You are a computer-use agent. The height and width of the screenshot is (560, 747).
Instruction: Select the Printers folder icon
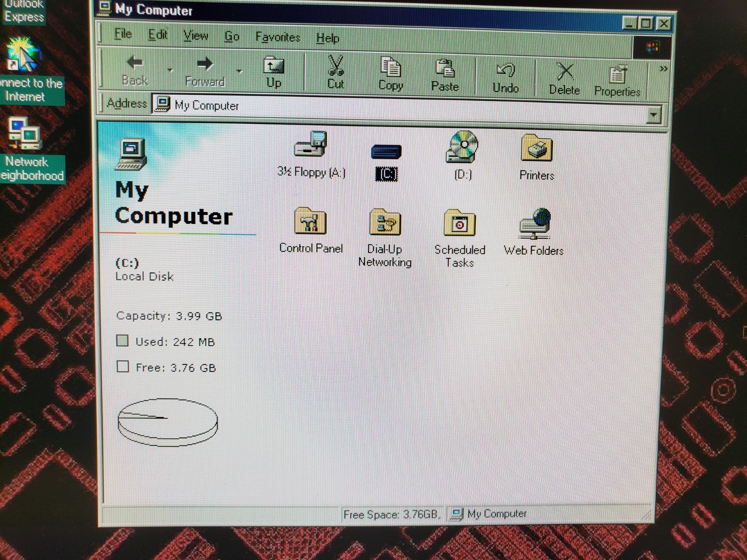click(537, 148)
